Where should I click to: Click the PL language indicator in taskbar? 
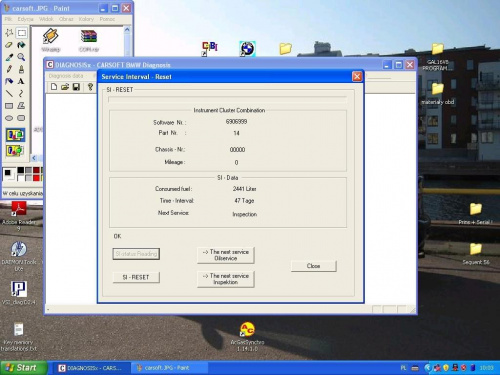pyautogui.click(x=403, y=368)
